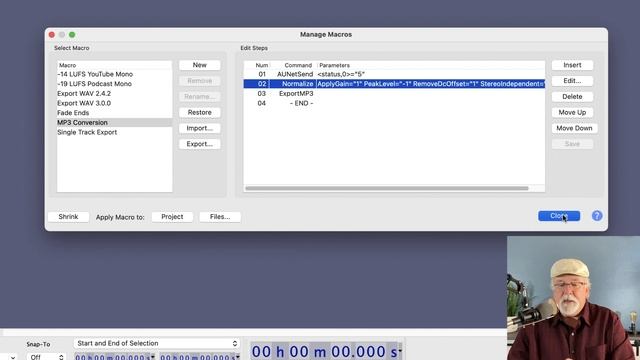This screenshot has height=360, width=640.
Task: Click the Macro list column header
Action: tap(114, 65)
